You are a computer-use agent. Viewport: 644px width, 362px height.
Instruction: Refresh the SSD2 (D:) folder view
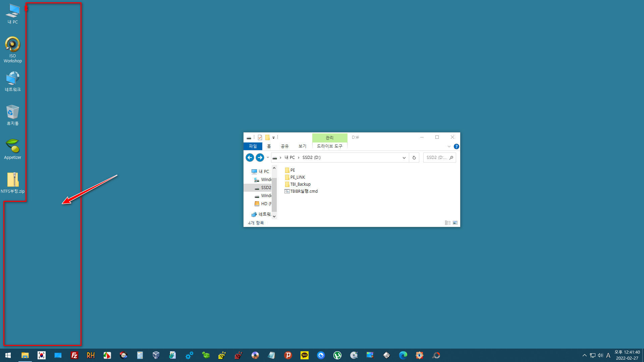coord(414,158)
